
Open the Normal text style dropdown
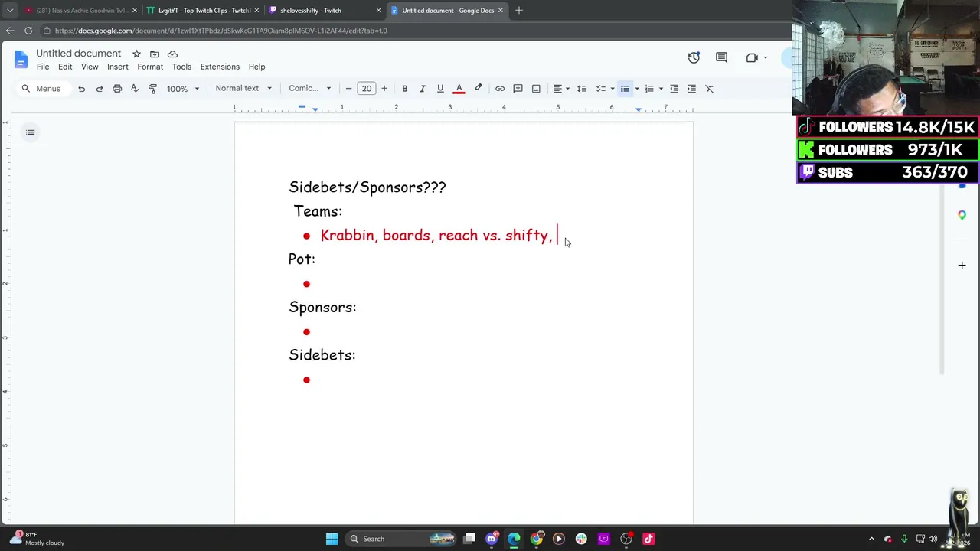click(243, 89)
